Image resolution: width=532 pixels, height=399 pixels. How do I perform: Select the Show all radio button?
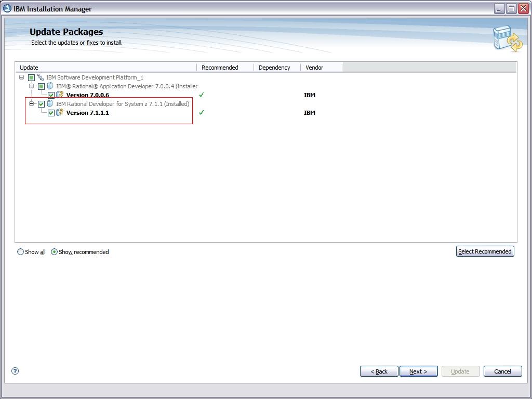point(20,252)
